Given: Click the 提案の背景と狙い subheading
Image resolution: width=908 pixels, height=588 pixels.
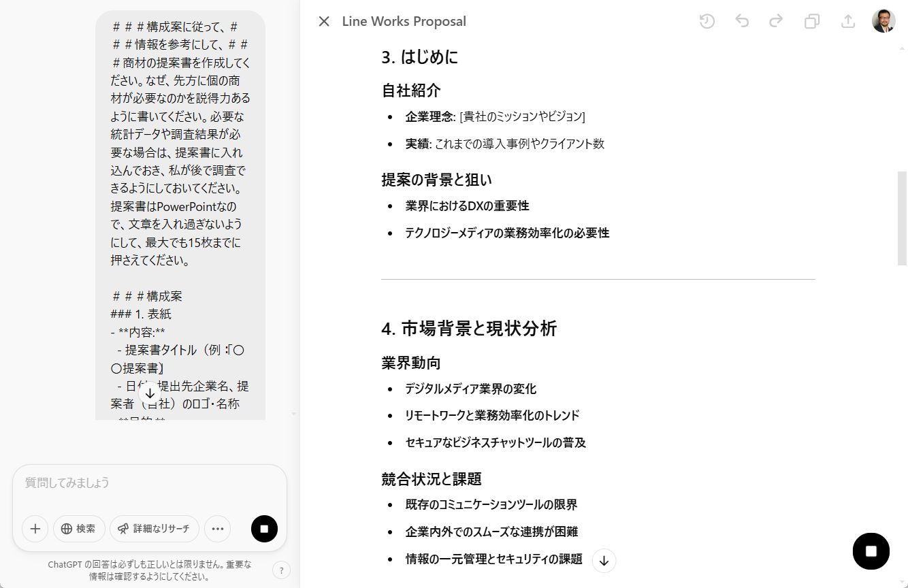Looking at the screenshot, I should [x=436, y=180].
